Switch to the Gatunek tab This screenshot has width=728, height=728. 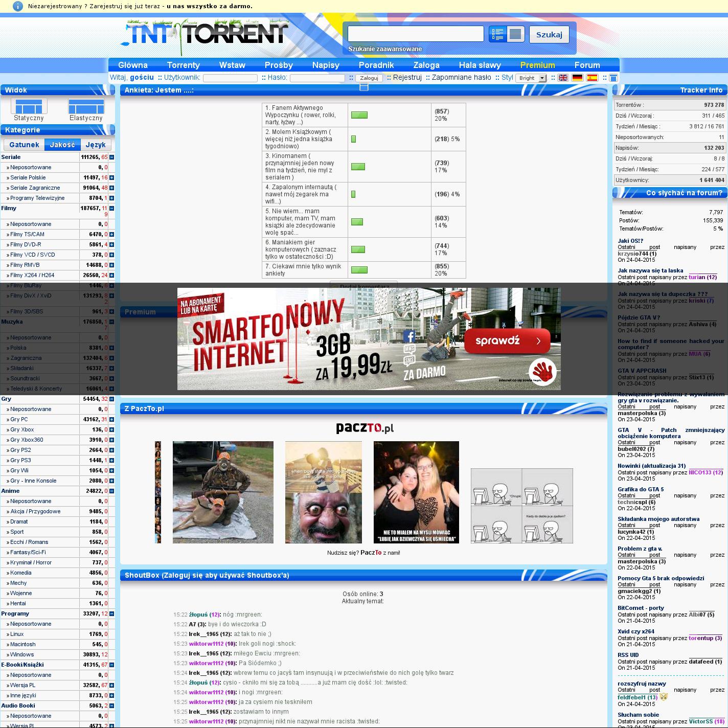pos(24,145)
